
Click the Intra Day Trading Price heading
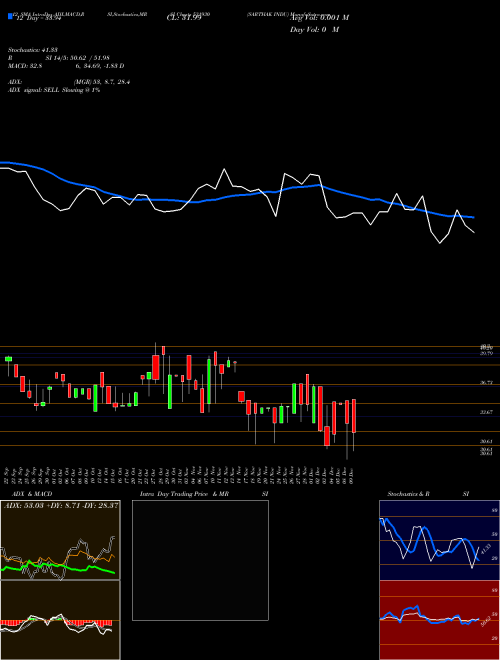tap(183, 494)
